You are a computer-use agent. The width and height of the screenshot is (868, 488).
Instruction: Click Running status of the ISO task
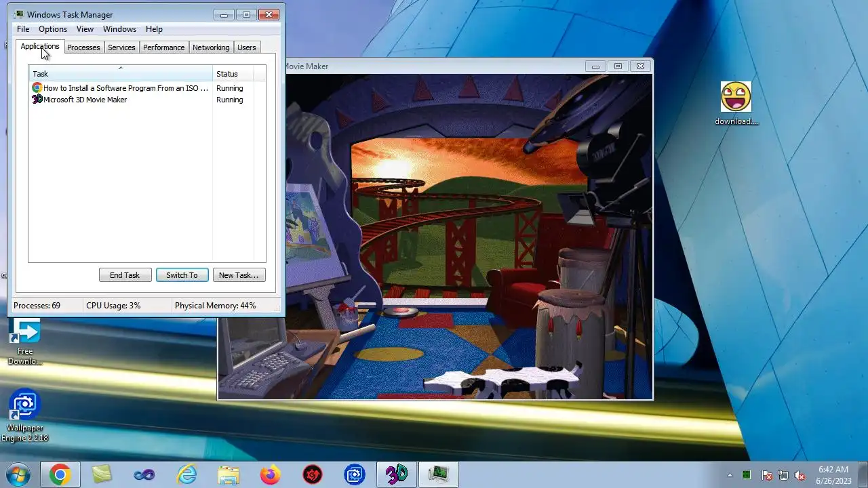pyautogui.click(x=229, y=88)
